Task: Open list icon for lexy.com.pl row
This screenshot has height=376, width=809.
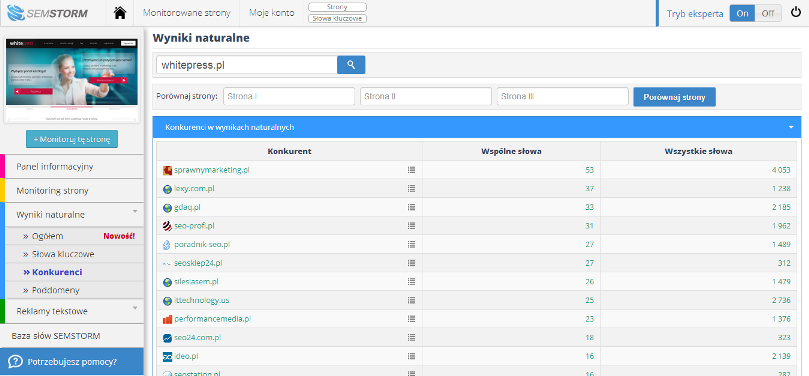Action: [x=411, y=188]
